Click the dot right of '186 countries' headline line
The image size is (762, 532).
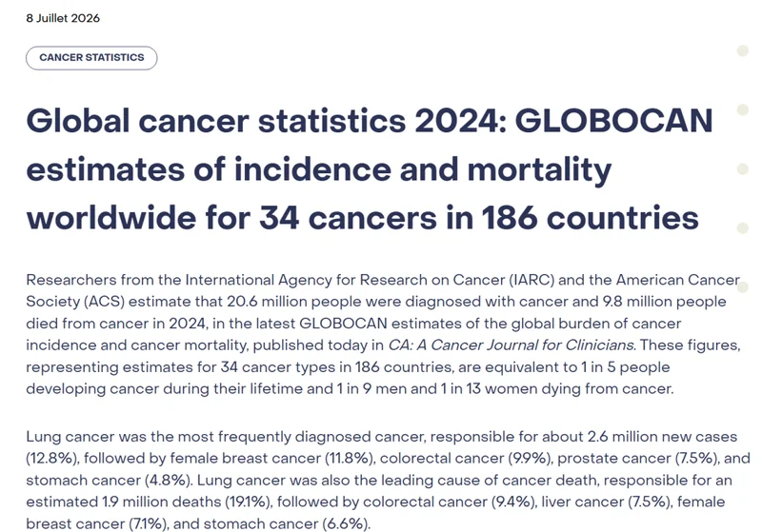743,228
